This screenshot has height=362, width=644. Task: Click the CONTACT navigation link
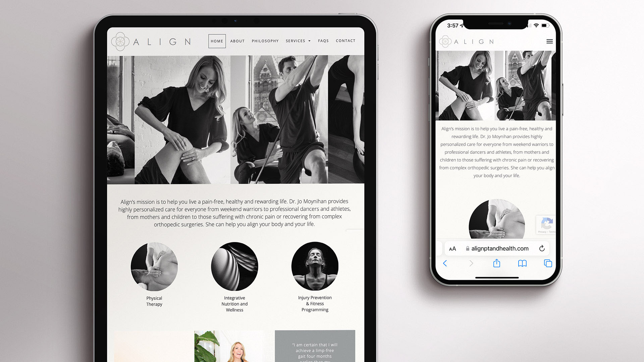click(345, 41)
